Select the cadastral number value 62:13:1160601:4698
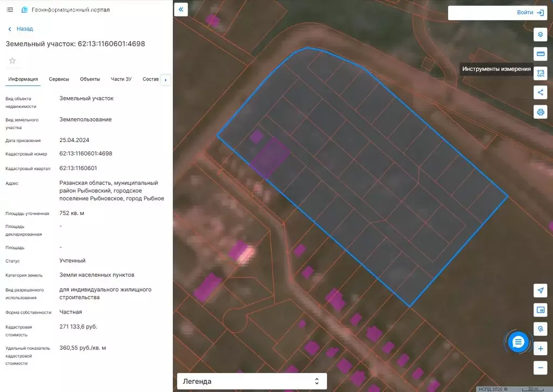The image size is (553, 392). tap(86, 154)
